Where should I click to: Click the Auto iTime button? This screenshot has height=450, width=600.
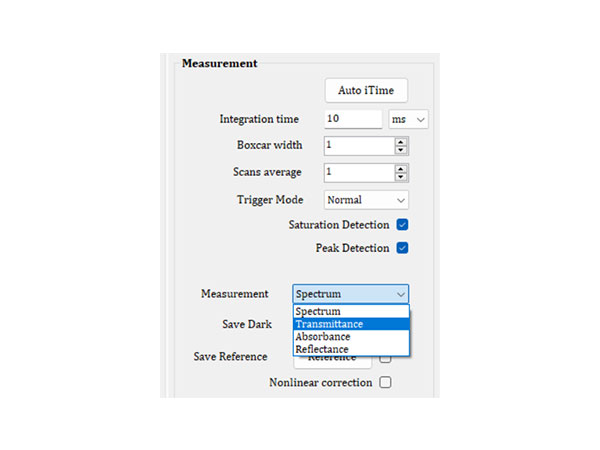pyautogui.click(x=366, y=91)
